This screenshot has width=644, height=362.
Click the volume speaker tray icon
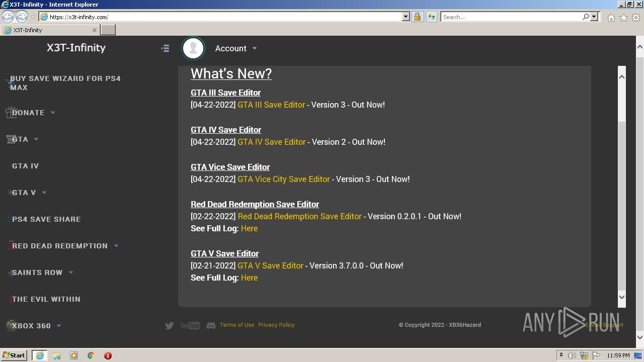point(572,355)
